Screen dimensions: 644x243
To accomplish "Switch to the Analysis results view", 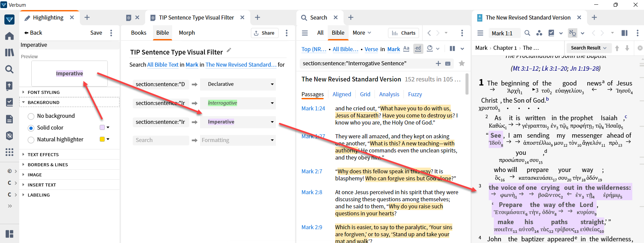I will pos(389,94).
